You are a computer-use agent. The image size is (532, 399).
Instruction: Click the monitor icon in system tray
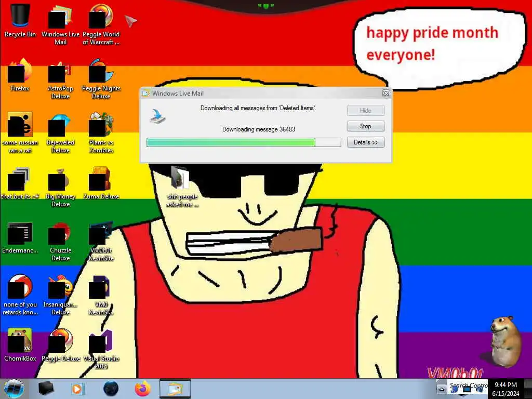(467, 389)
